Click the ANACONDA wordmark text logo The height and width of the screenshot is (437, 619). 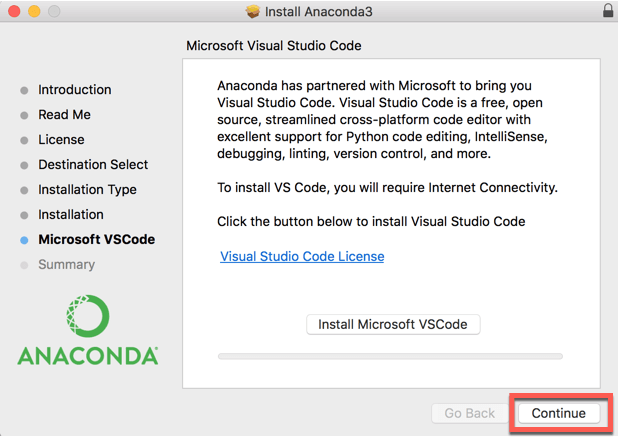point(88,356)
